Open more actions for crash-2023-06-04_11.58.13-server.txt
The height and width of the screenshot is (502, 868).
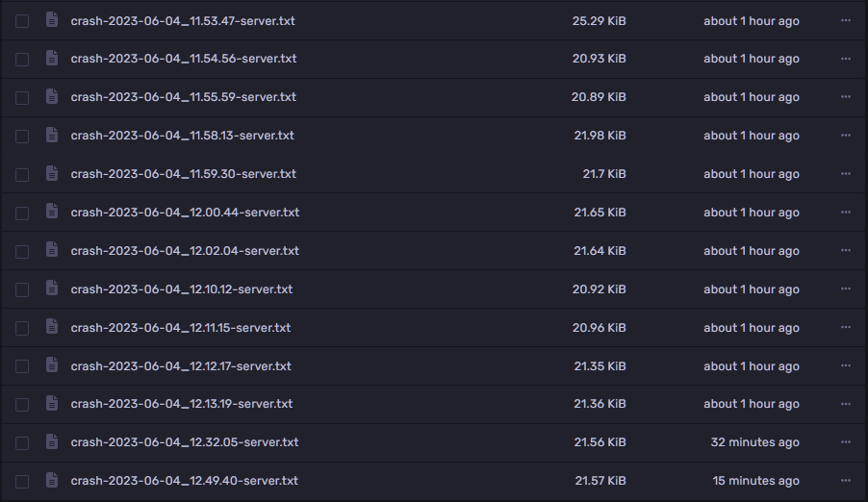[x=846, y=136]
